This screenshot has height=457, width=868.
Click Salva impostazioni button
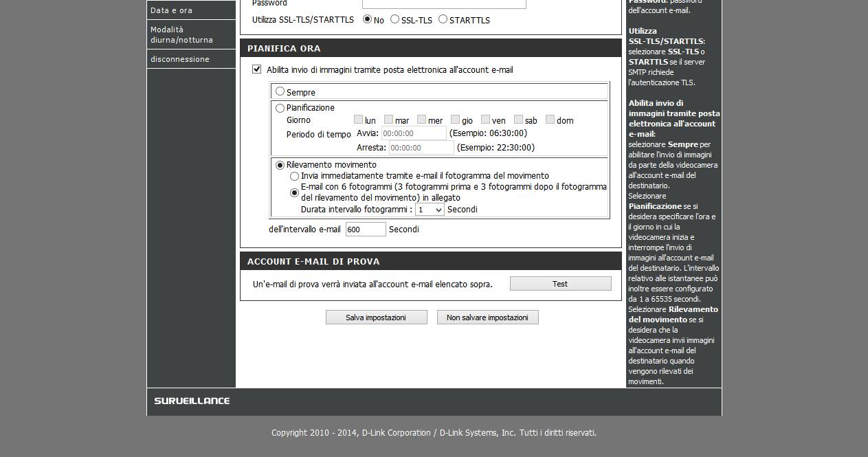(376, 317)
